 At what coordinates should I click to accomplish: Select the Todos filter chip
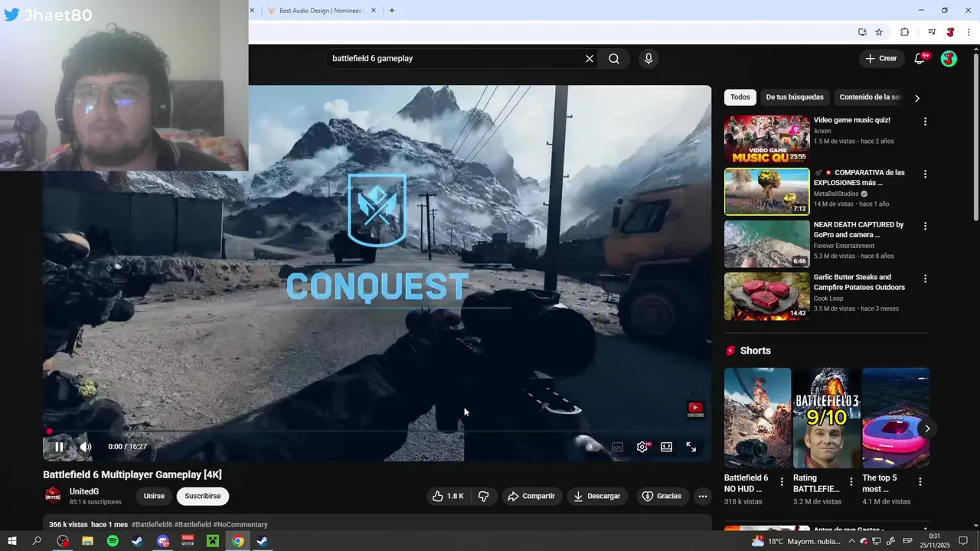tap(740, 97)
